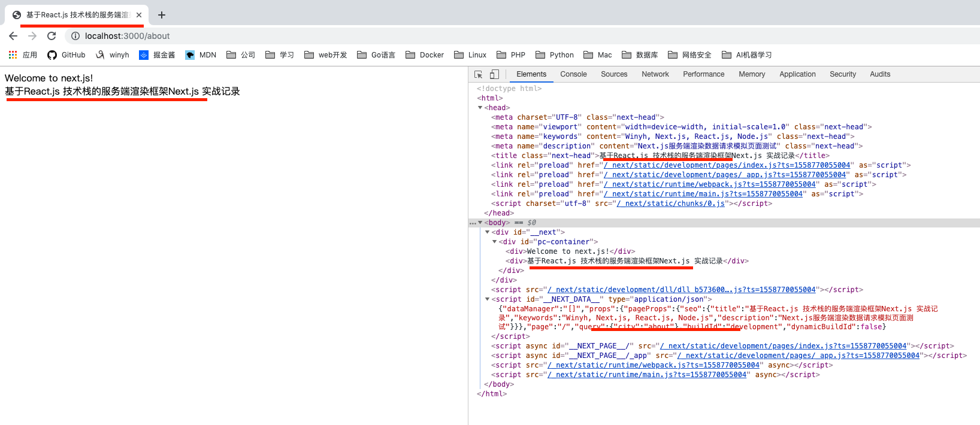This screenshot has width=980, height=425.
Task: Close the current browser tab
Action: coord(139,15)
